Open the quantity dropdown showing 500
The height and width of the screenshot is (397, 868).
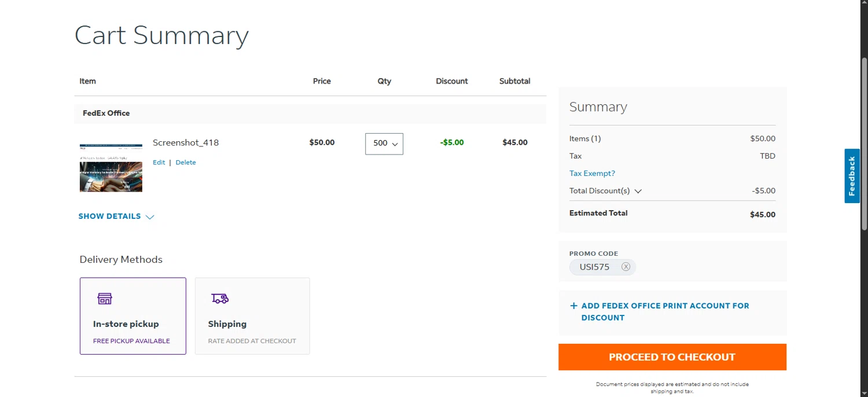tap(384, 144)
